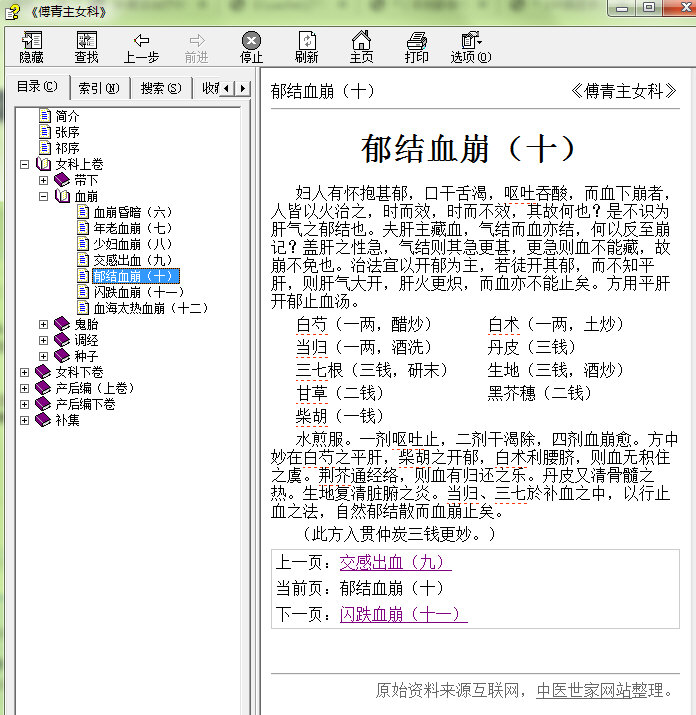696x715 pixels.
Task: Click the 隐藏 (Hide) toolbar icon
Action: tap(32, 41)
